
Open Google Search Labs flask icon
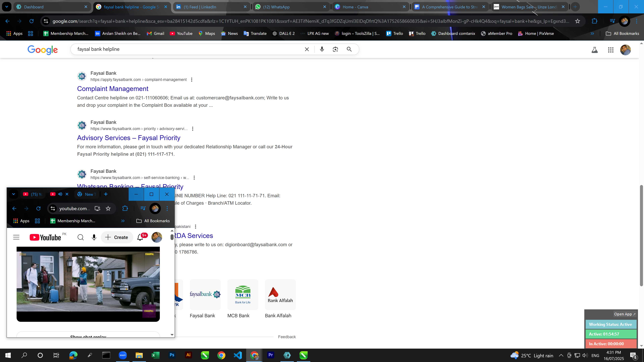[x=595, y=50]
